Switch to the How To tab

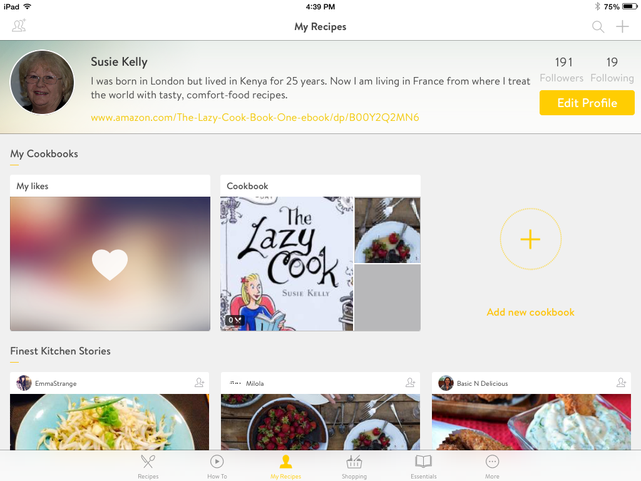(217, 467)
